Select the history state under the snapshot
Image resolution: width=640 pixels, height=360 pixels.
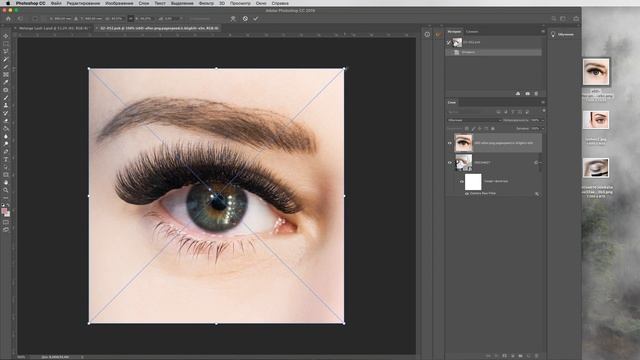tap(494, 52)
